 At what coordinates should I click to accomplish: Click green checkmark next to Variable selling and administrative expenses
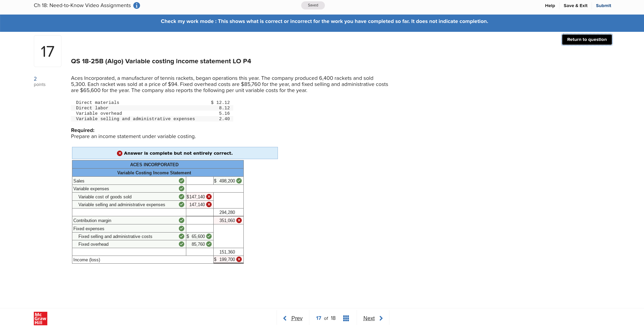click(x=182, y=204)
